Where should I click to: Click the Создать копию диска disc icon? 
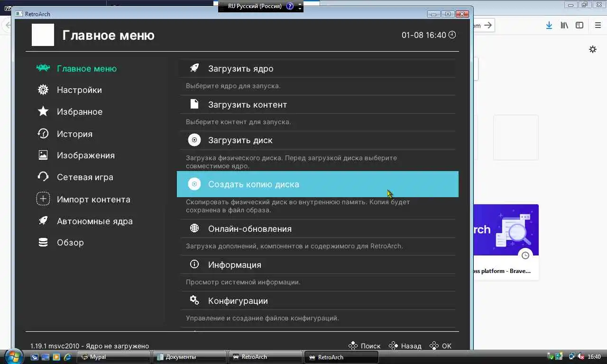tap(194, 184)
